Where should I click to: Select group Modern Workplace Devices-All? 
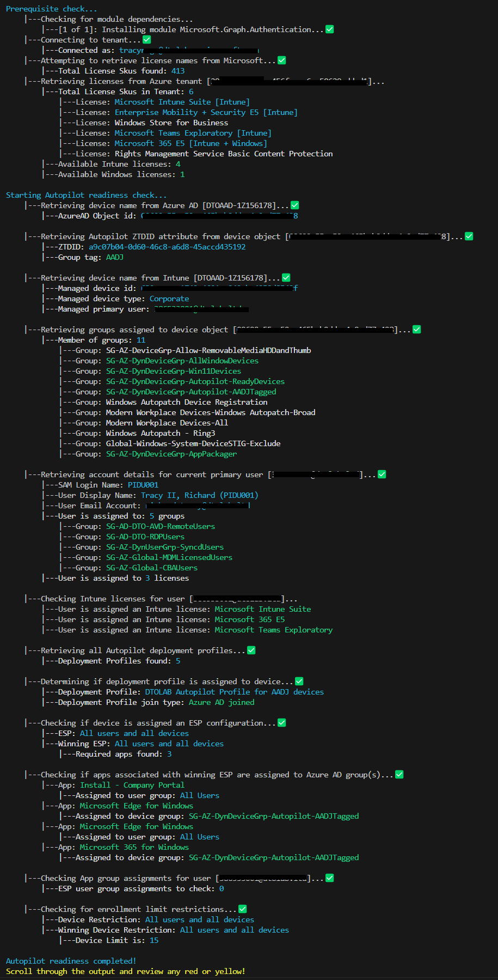(x=167, y=423)
